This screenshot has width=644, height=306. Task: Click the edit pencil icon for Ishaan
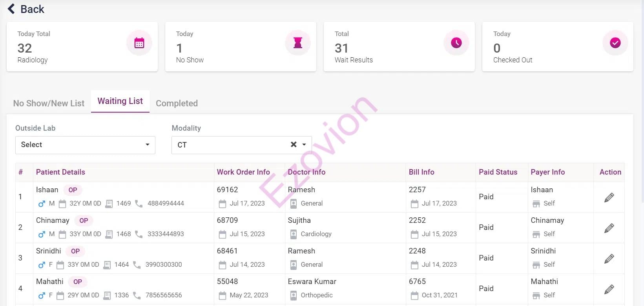point(609,197)
